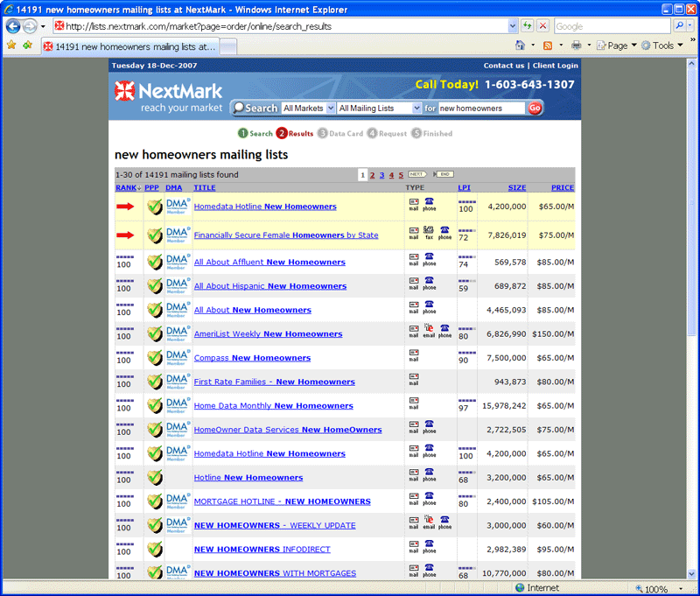Go to results page 3

click(381, 175)
